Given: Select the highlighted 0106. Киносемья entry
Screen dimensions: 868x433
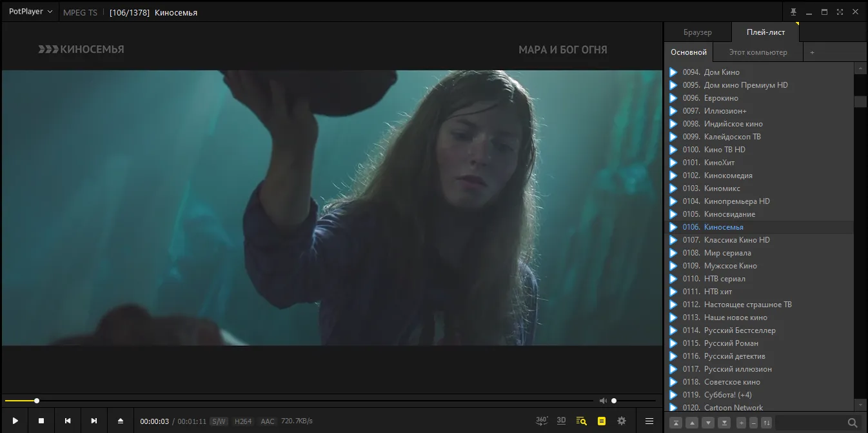Looking at the screenshot, I should (758, 227).
